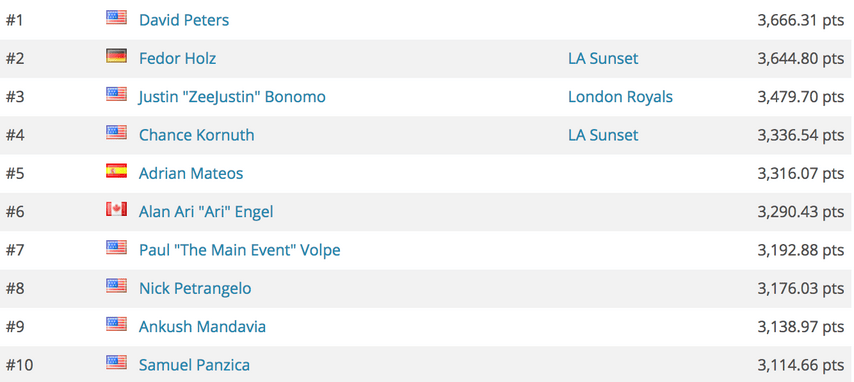
Task: Click the 3,666.31 pts score of rank #1
Action: tap(801, 20)
